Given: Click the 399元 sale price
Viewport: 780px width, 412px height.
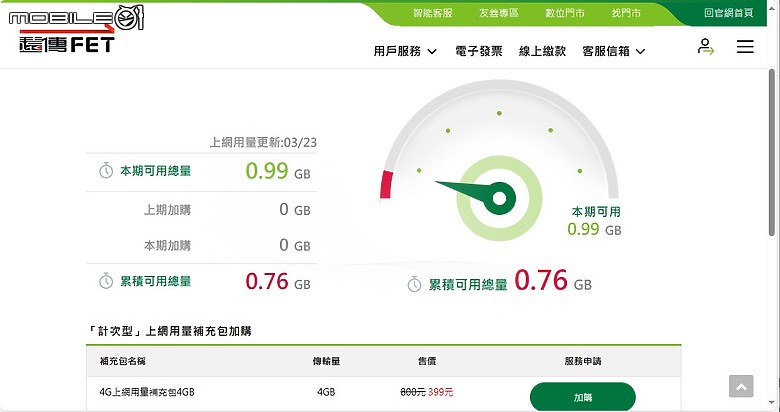Looking at the screenshot, I should [x=440, y=392].
